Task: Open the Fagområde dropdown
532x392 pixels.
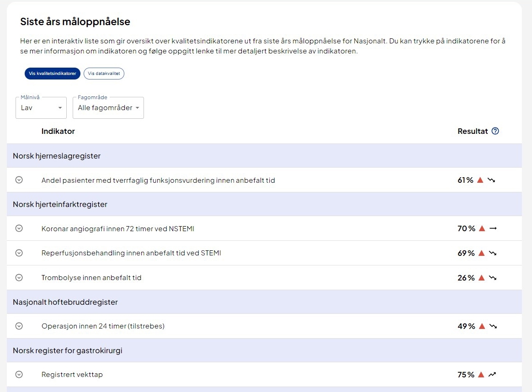Action: pos(108,108)
